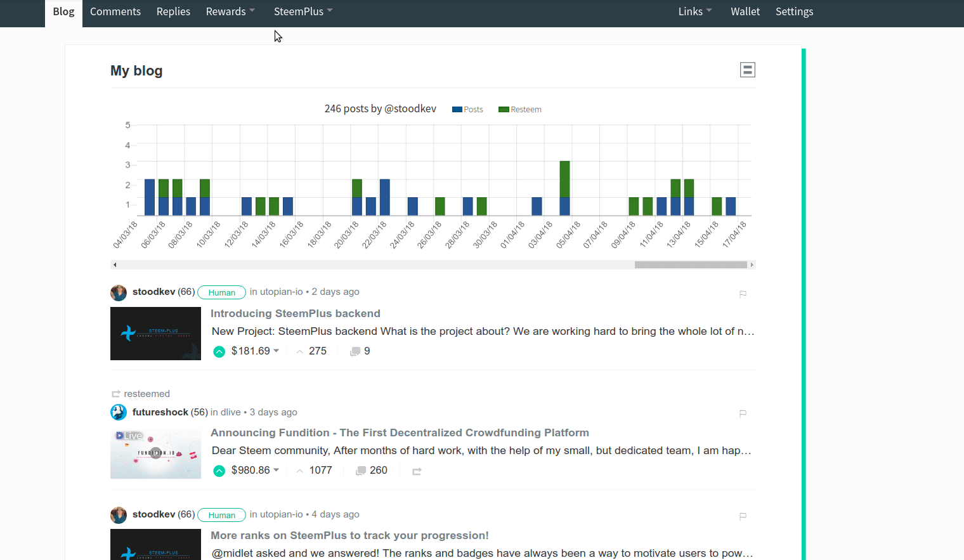Open Fundition post thumbnail image
Screen dimensions: 964x560
155,454
